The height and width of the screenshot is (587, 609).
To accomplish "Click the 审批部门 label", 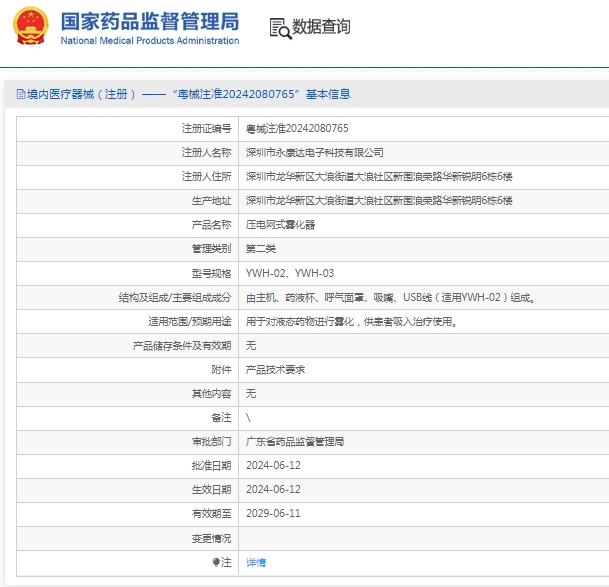I will pyautogui.click(x=211, y=442).
